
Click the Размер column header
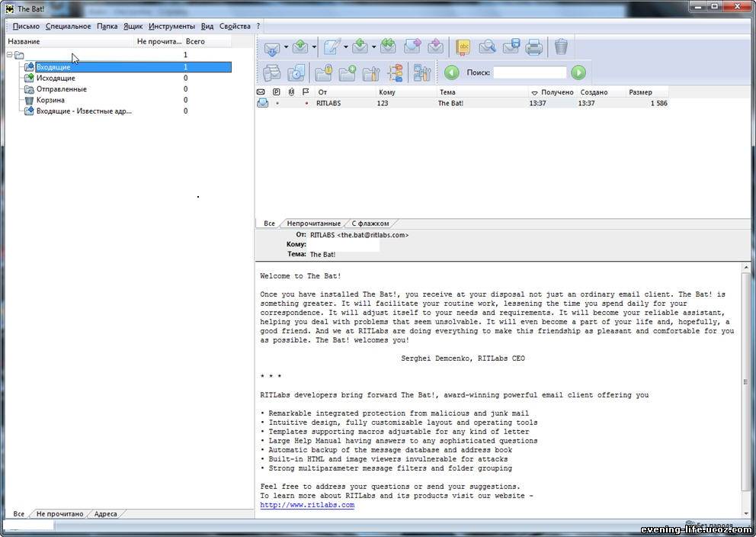647,92
